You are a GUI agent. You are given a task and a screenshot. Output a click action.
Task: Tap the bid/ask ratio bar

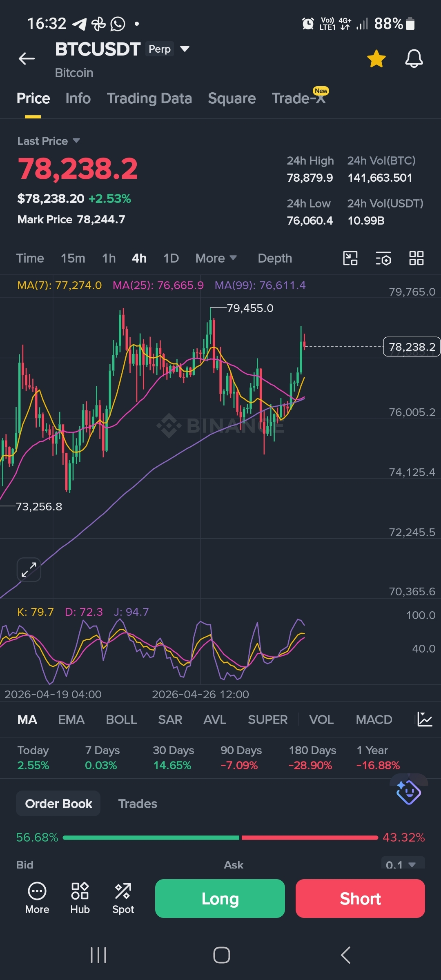(220, 837)
